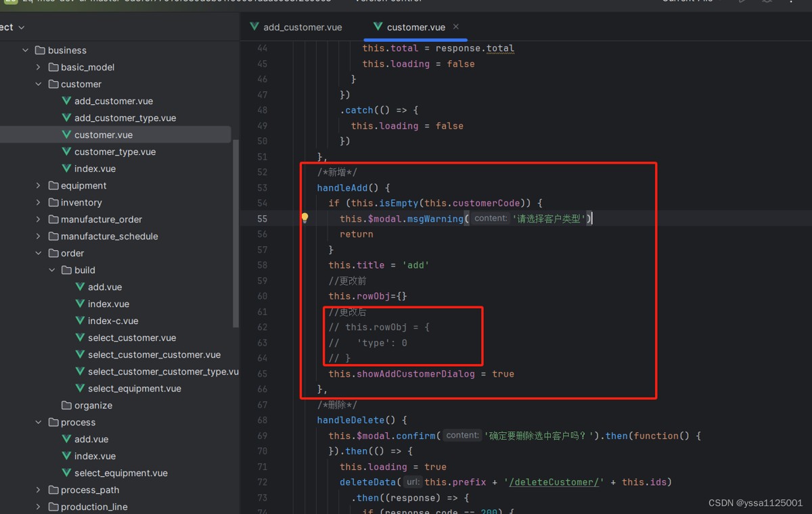Click the inventory folder icon
This screenshot has width=812, height=514.
[53, 202]
